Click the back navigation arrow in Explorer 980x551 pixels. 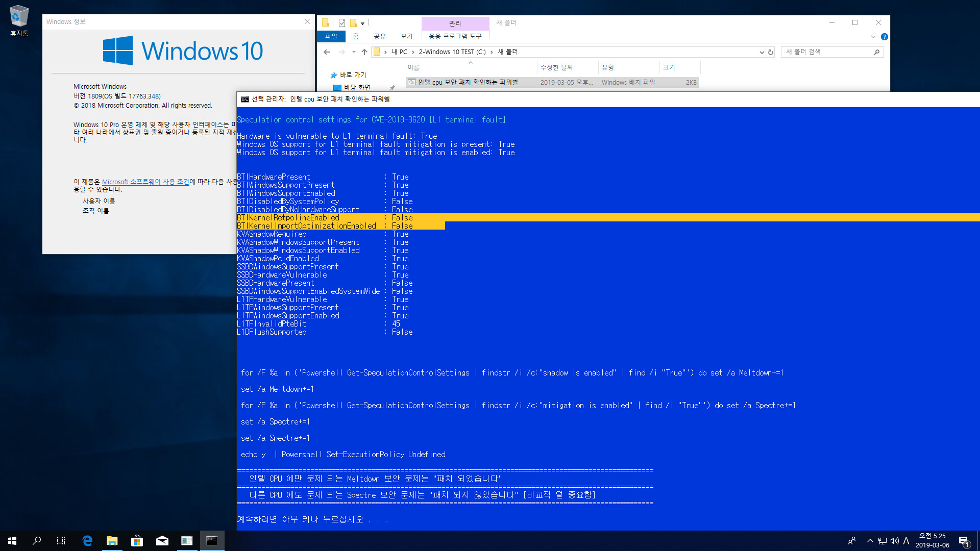[x=327, y=52]
